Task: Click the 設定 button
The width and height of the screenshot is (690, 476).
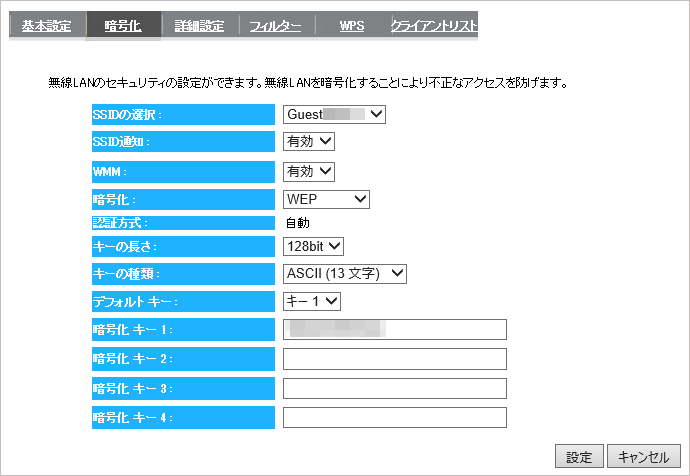Action: point(579,457)
